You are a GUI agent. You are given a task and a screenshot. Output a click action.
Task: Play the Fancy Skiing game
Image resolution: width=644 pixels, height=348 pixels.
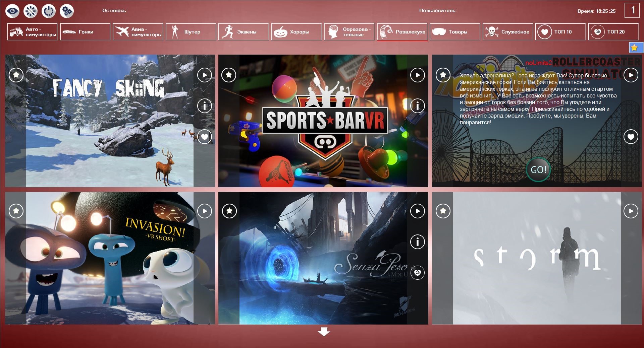[205, 75]
